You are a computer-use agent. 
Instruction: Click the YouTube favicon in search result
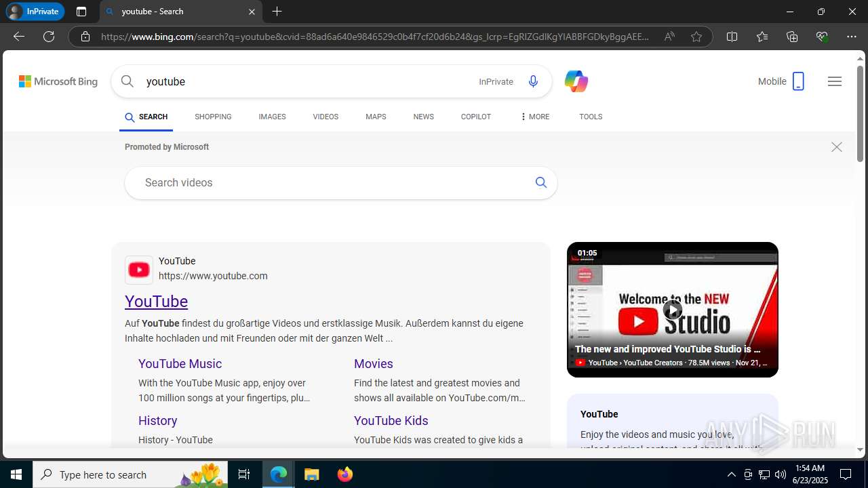pos(139,270)
